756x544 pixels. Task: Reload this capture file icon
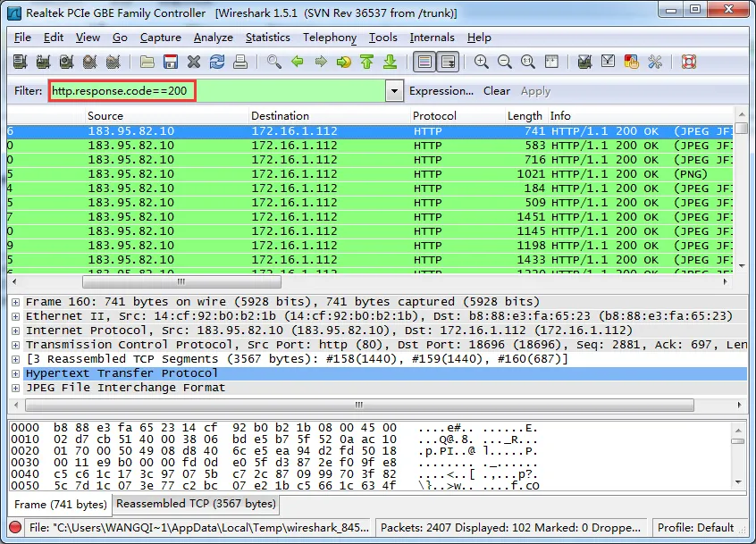(217, 62)
